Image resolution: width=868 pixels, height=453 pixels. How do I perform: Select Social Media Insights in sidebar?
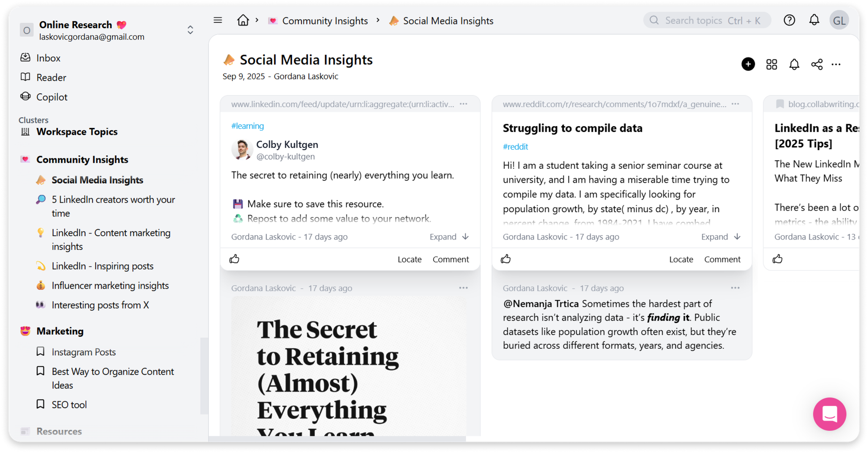pyautogui.click(x=97, y=180)
